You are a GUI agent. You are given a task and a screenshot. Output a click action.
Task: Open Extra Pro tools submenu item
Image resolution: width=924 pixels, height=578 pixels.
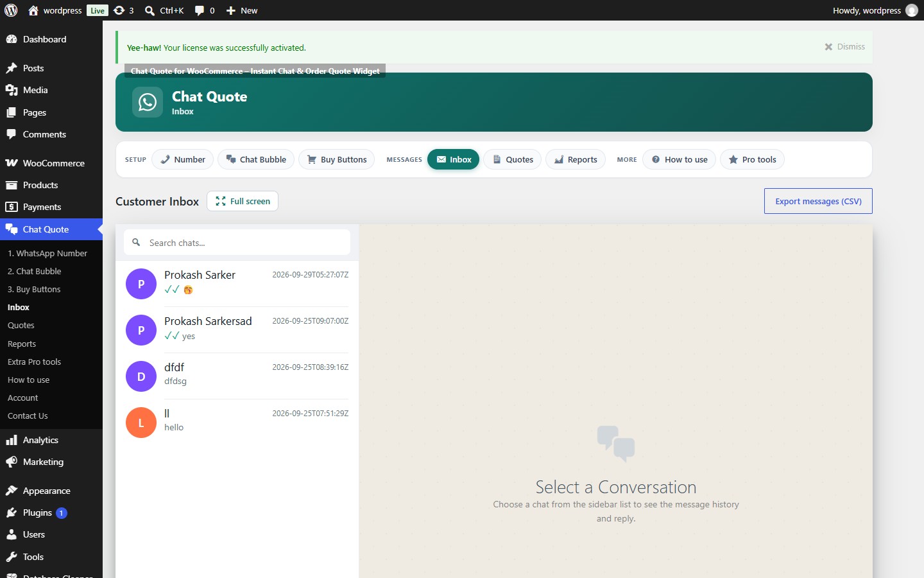click(35, 362)
